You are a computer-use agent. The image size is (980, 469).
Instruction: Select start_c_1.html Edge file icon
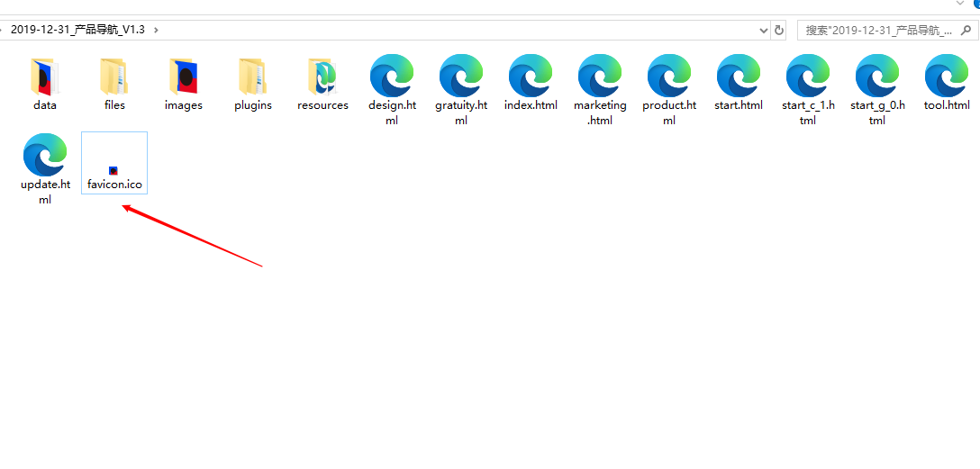click(x=808, y=76)
